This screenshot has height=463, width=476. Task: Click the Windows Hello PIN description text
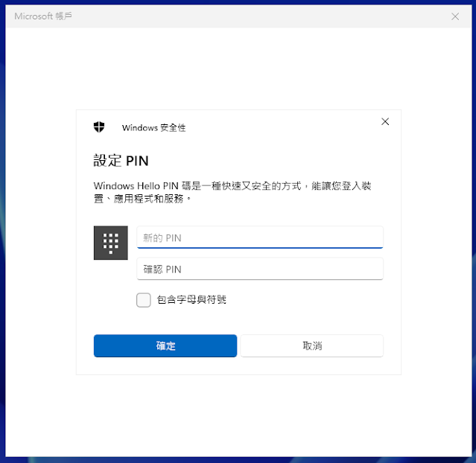point(232,192)
